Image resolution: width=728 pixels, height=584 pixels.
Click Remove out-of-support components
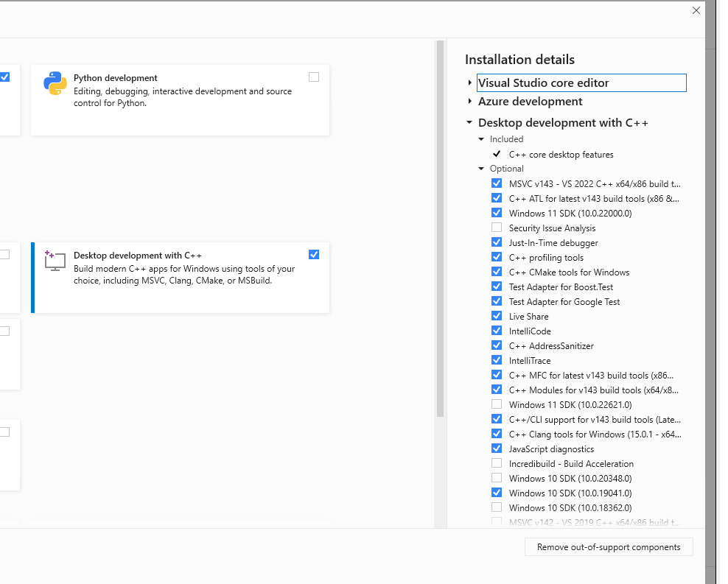click(x=609, y=546)
